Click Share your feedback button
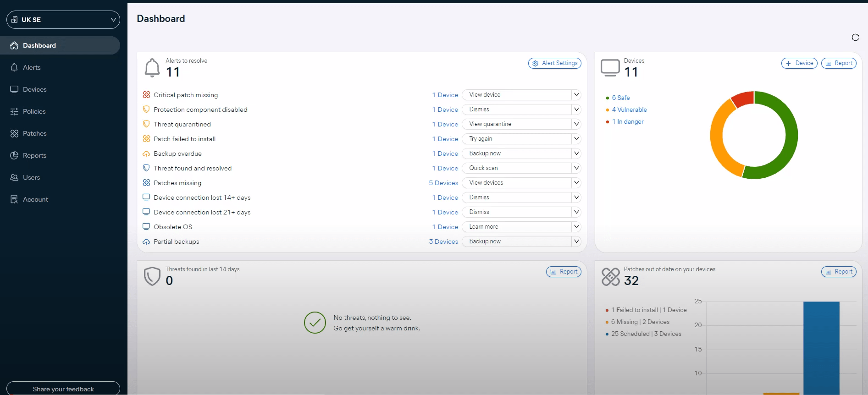Image resolution: width=868 pixels, height=395 pixels. tap(63, 389)
